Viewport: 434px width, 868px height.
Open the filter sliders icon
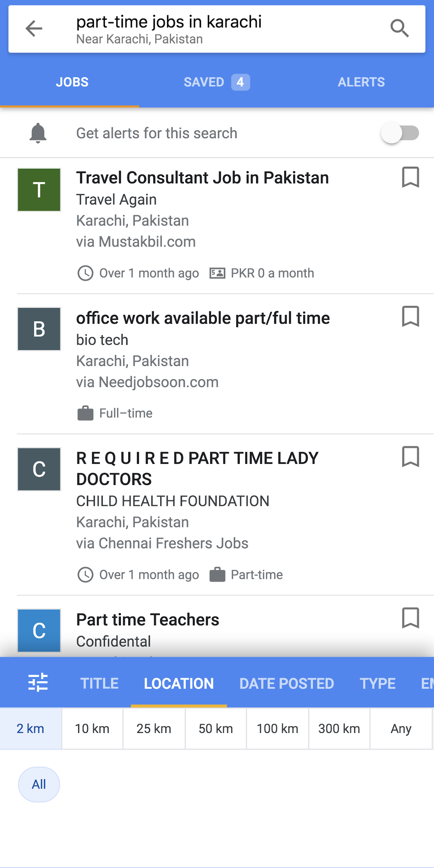point(38,683)
